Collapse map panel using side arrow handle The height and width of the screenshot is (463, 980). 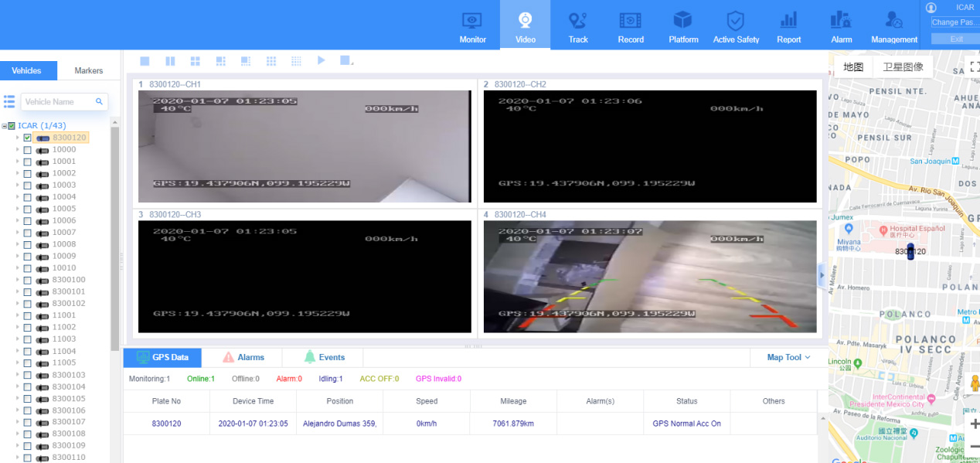point(822,275)
